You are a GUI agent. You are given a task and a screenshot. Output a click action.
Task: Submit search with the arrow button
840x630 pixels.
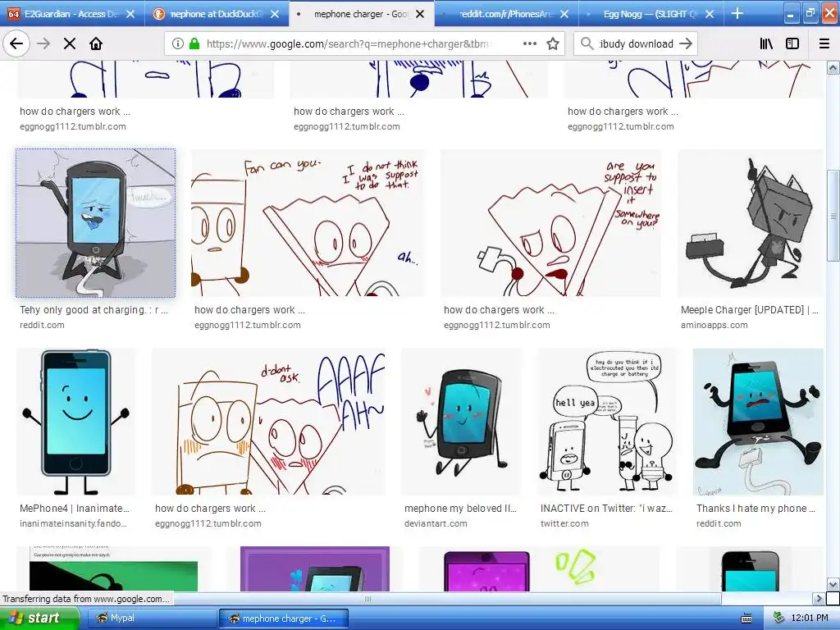point(686,44)
